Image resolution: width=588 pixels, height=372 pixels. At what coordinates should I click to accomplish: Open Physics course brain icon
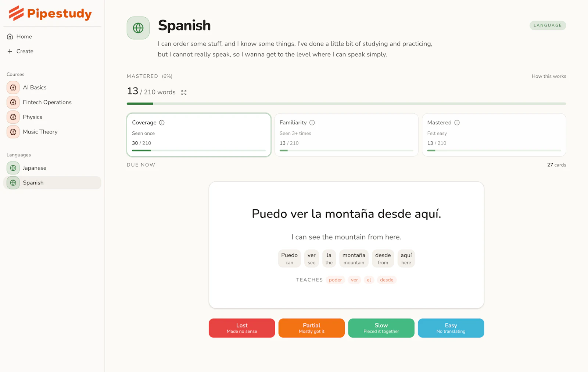tap(13, 117)
